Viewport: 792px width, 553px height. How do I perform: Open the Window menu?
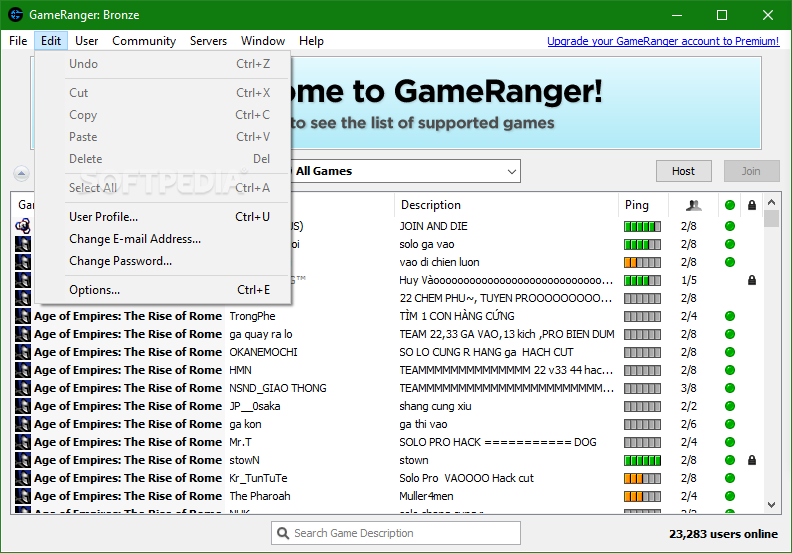pos(263,41)
